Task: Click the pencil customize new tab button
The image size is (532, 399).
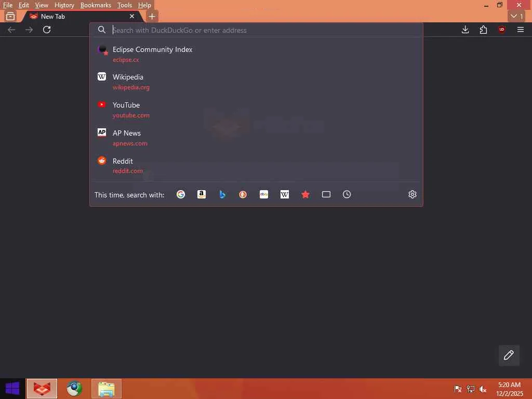Action: click(509, 355)
